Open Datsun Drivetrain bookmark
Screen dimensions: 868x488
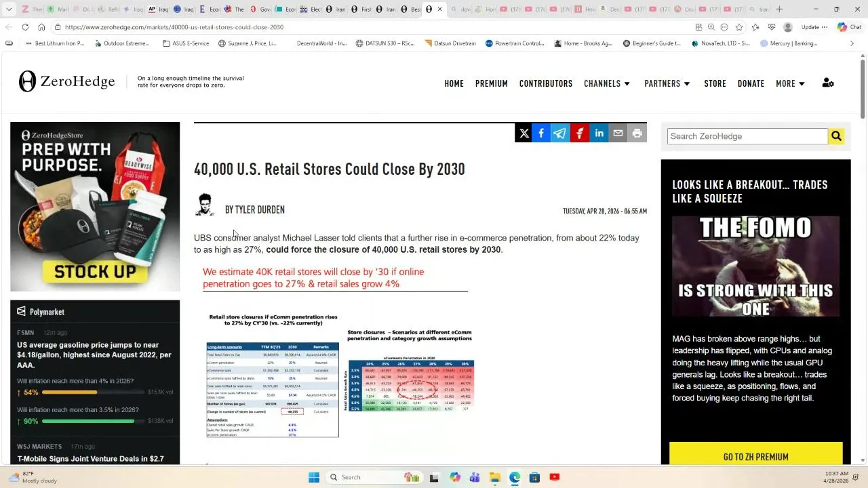(450, 43)
